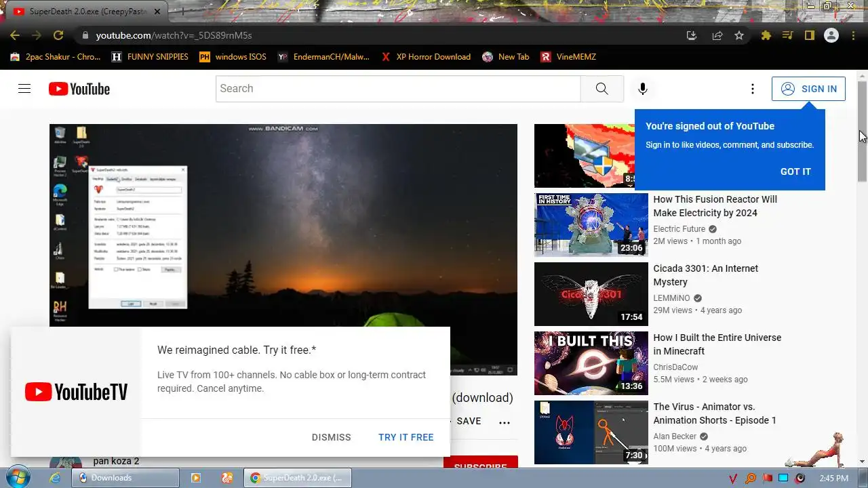868x488 pixels.
Task: Open Cicada 3301 video thumbnail
Action: pyautogui.click(x=591, y=294)
